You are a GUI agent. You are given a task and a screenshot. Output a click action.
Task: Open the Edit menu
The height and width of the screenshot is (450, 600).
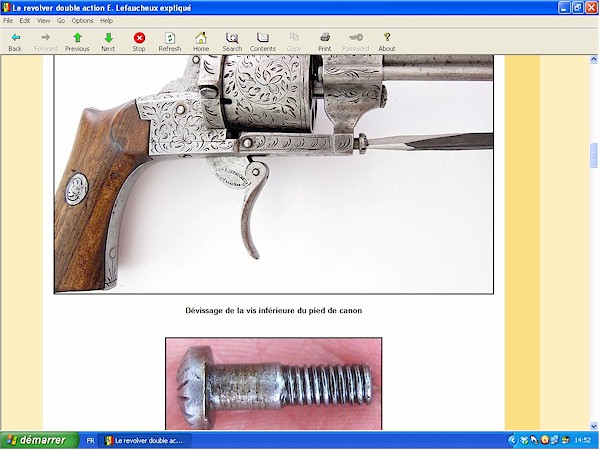pos(24,21)
